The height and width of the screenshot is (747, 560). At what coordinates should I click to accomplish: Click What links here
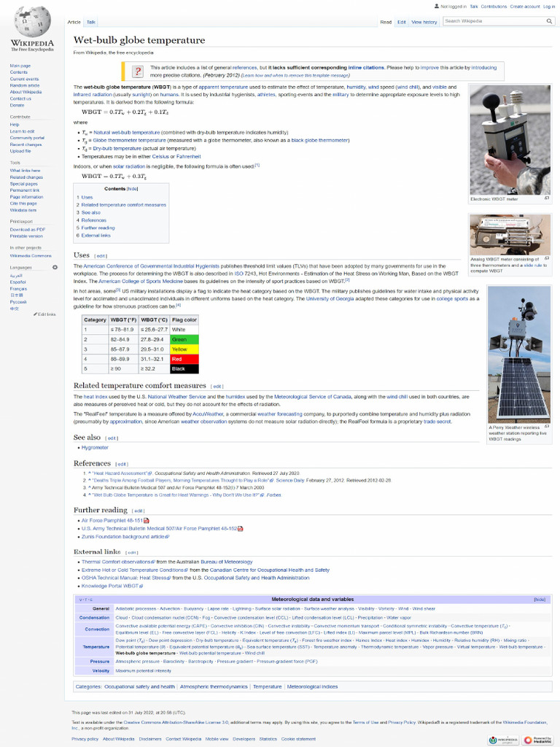coord(26,170)
